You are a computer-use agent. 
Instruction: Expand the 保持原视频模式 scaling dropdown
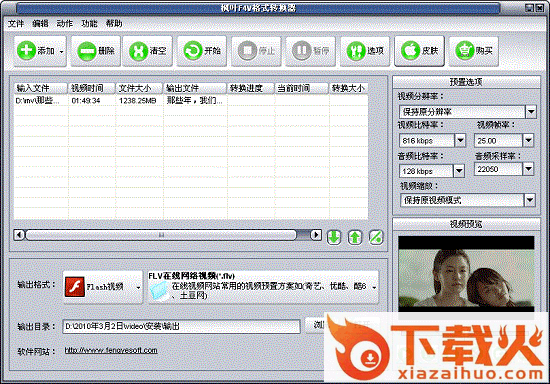click(x=530, y=200)
